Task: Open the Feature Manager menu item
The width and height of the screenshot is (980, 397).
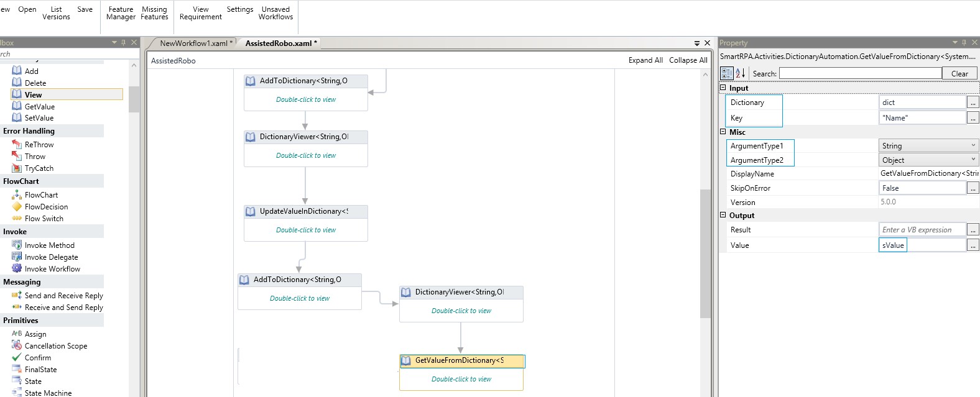Action: (121, 13)
